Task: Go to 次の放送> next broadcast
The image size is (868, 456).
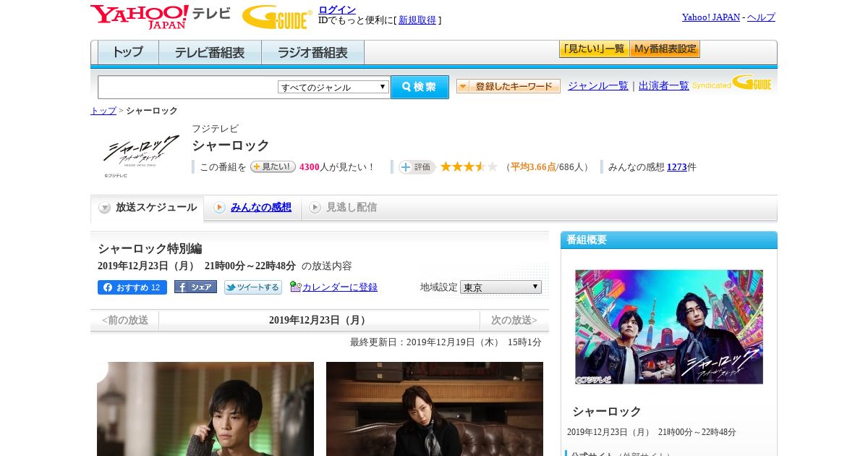Action: click(514, 320)
